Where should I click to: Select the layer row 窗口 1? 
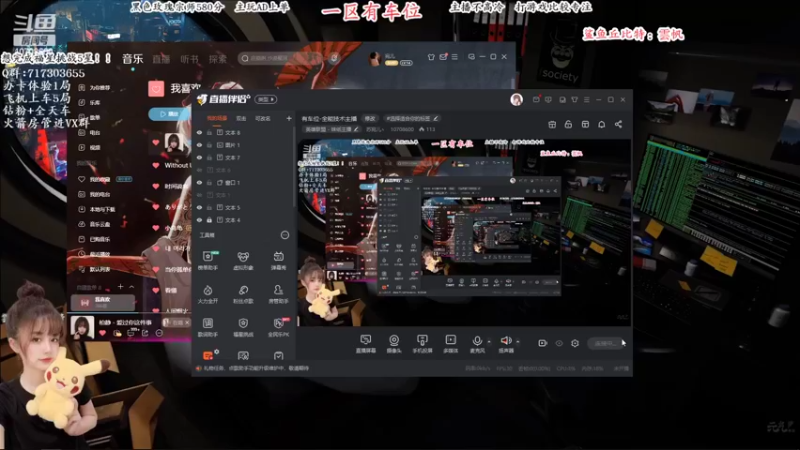(x=244, y=182)
